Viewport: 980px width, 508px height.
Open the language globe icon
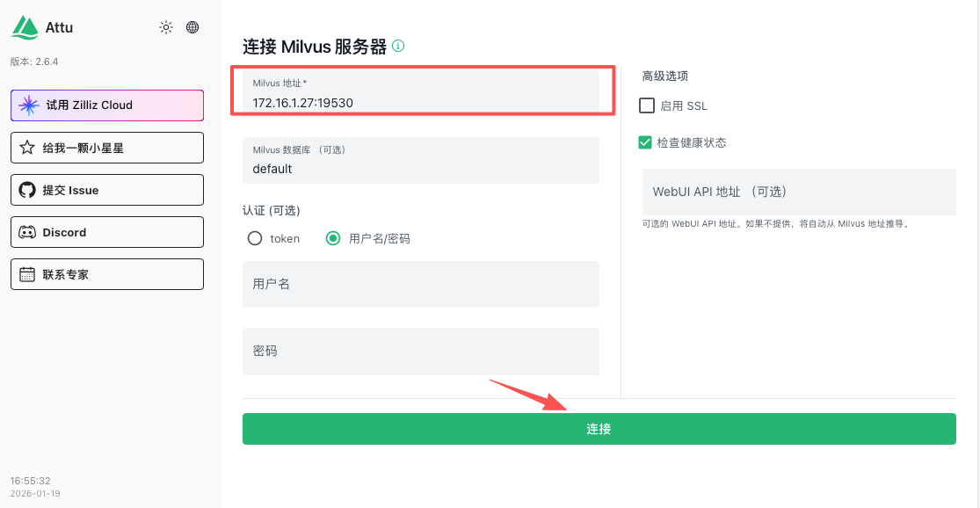click(x=192, y=27)
